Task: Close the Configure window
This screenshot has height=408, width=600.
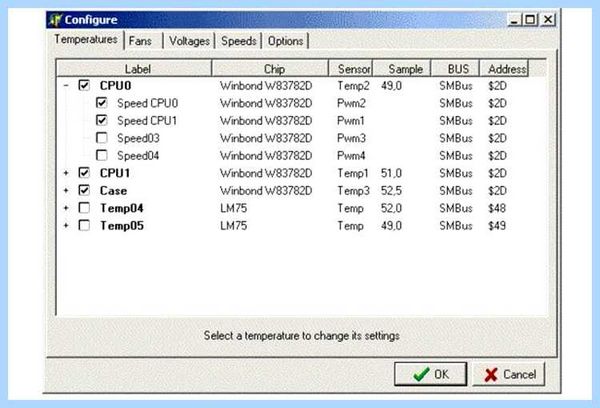Action: click(x=548, y=20)
